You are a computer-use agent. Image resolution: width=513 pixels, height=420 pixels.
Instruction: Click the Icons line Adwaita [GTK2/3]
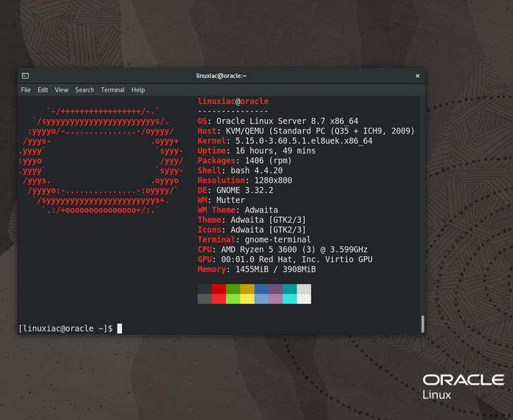(252, 230)
